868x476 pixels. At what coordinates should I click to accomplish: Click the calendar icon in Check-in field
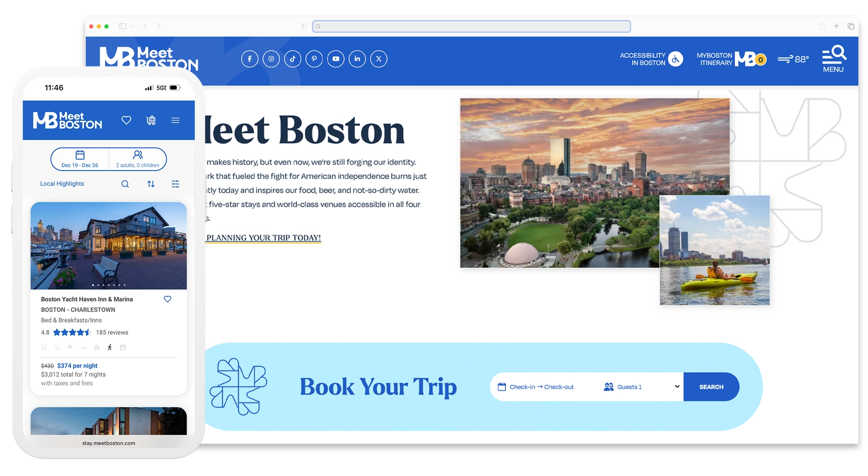[502, 387]
